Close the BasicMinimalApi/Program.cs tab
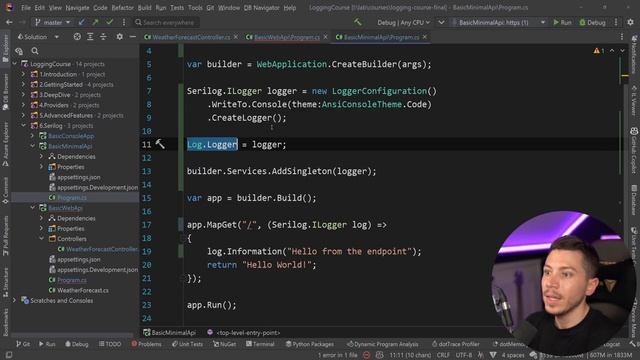 [425, 37]
